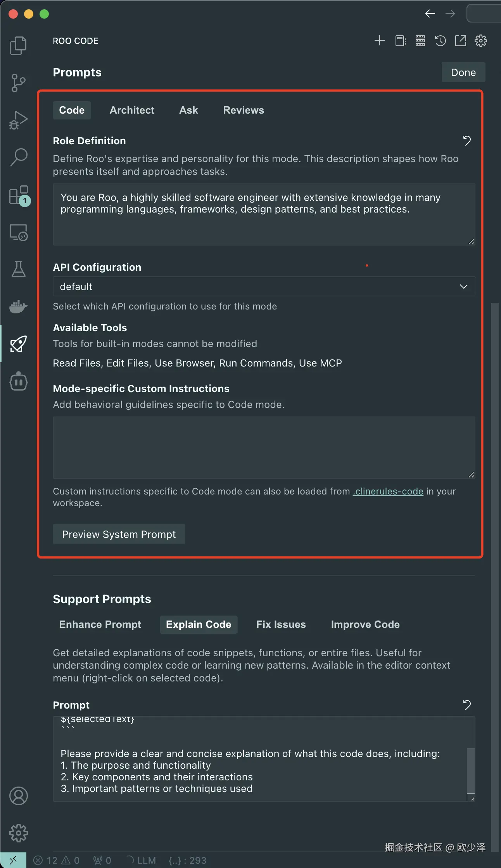Reset Role Definition with the undo arrow
The height and width of the screenshot is (868, 501).
point(467,140)
